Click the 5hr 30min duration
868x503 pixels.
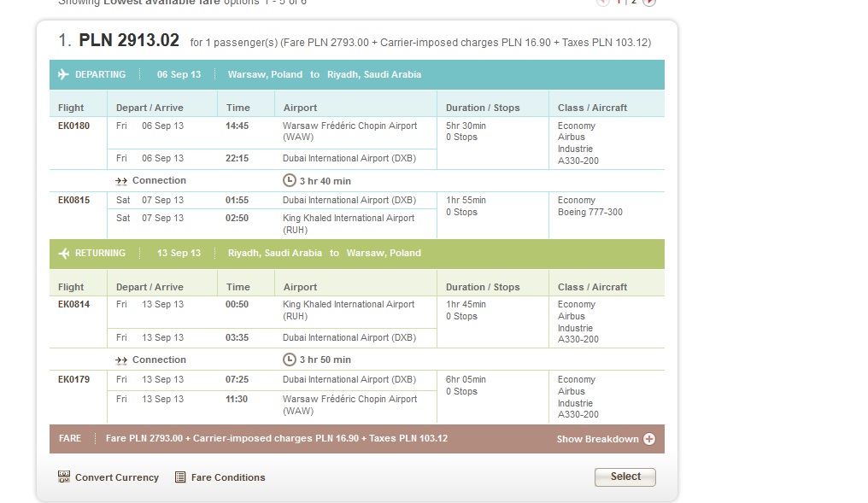coord(466,126)
